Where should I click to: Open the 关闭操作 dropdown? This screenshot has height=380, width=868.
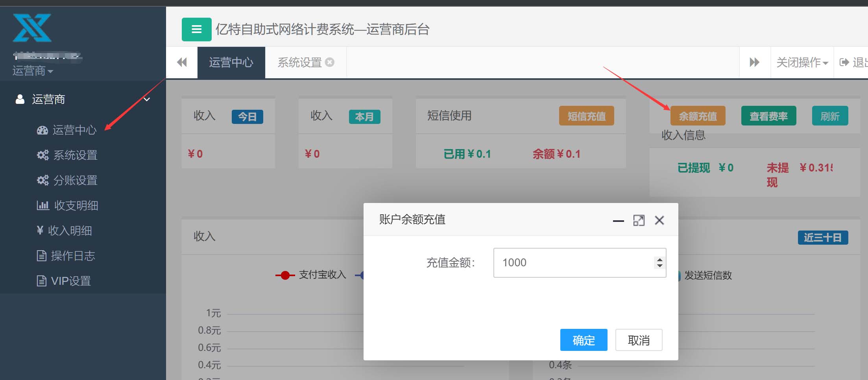click(x=802, y=62)
